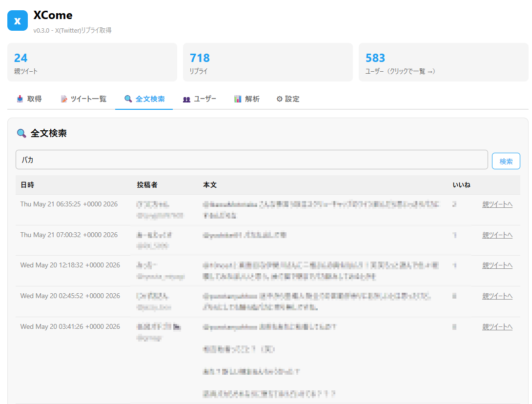Go to the 解析 tab

click(x=246, y=99)
